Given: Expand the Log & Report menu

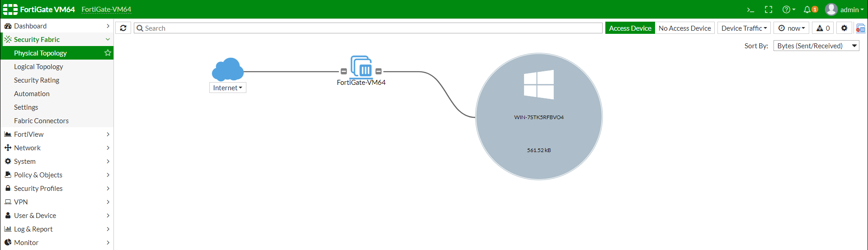Looking at the screenshot, I should [57, 229].
